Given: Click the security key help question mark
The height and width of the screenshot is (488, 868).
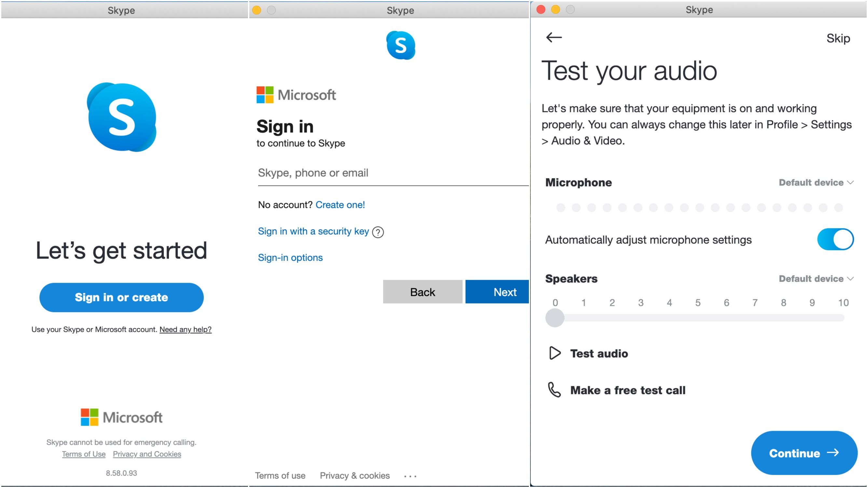Looking at the screenshot, I should (378, 232).
